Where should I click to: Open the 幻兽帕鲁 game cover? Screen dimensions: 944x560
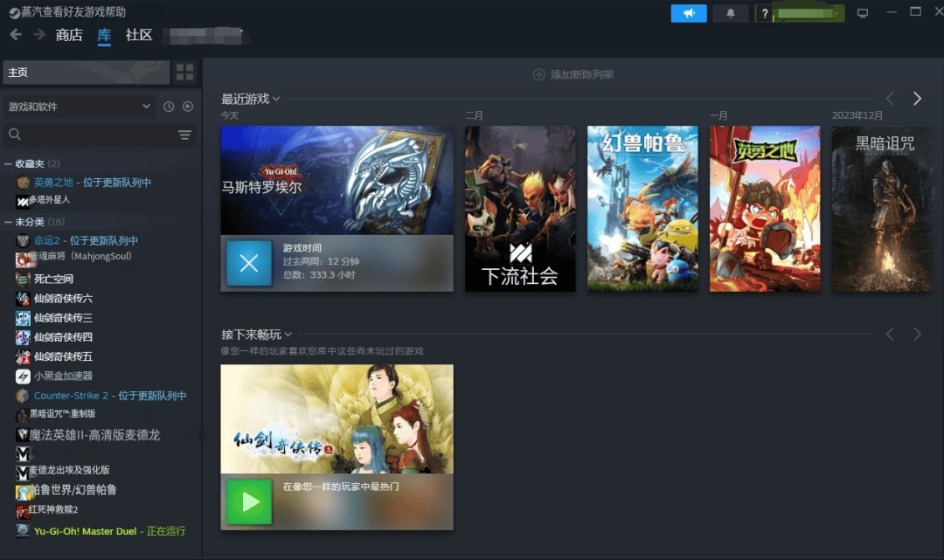[x=642, y=209]
